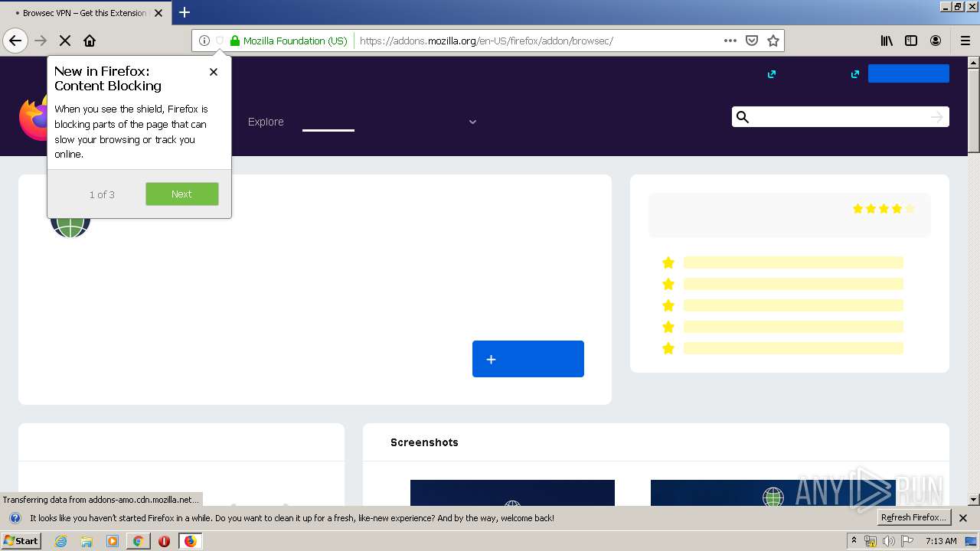Open the volume control in tray
This screenshot has width=980, height=551.
[x=889, y=541]
